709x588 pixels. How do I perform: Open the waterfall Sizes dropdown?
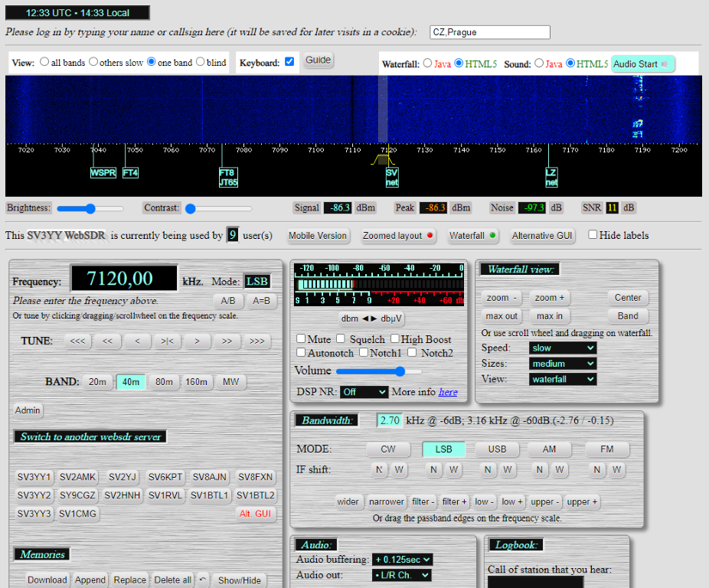563,364
